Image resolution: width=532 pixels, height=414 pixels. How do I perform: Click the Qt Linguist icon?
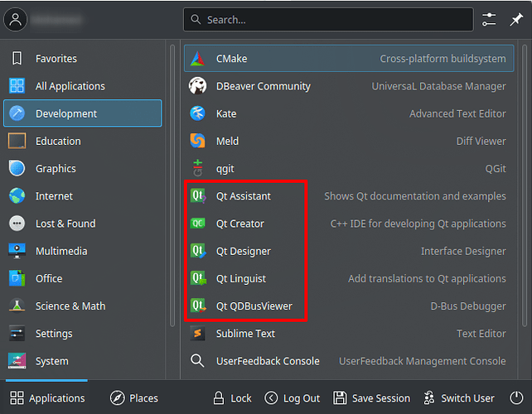[198, 279]
